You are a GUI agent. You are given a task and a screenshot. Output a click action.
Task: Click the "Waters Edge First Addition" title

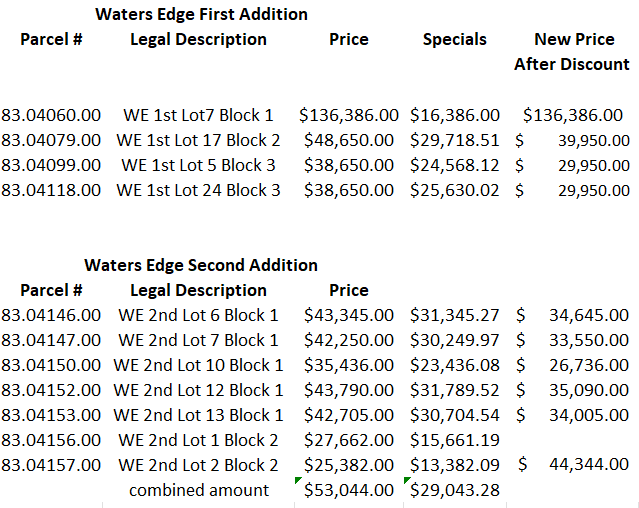tap(201, 14)
